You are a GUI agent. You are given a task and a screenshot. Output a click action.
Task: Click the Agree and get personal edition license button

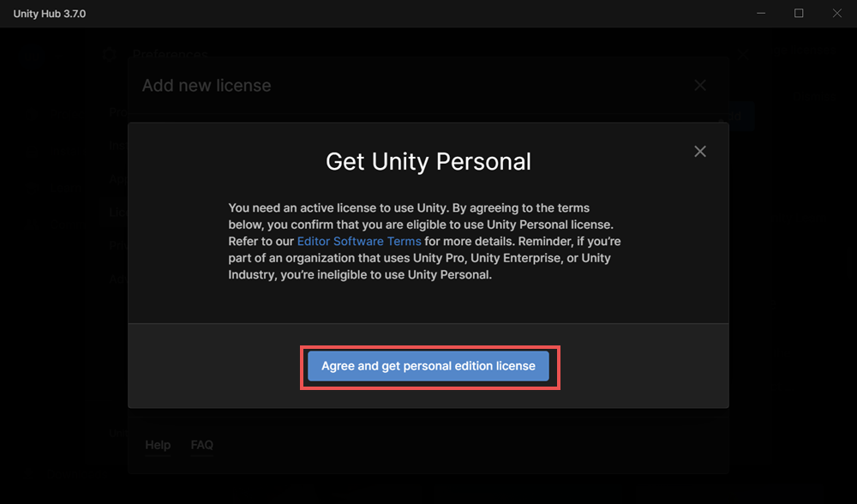428,366
